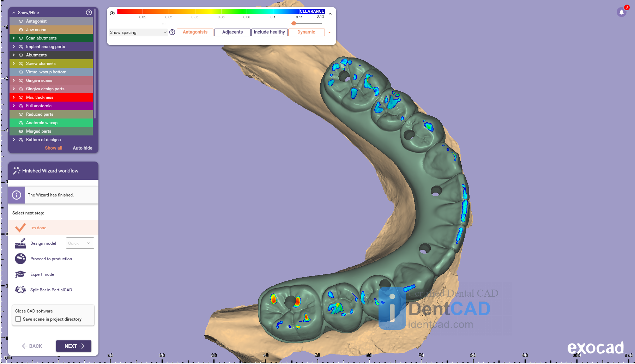Select the Expert mode graduation cap icon

[20, 274]
